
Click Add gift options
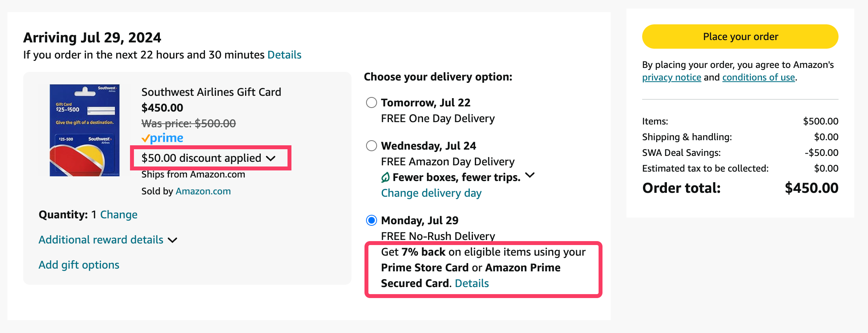[79, 265]
